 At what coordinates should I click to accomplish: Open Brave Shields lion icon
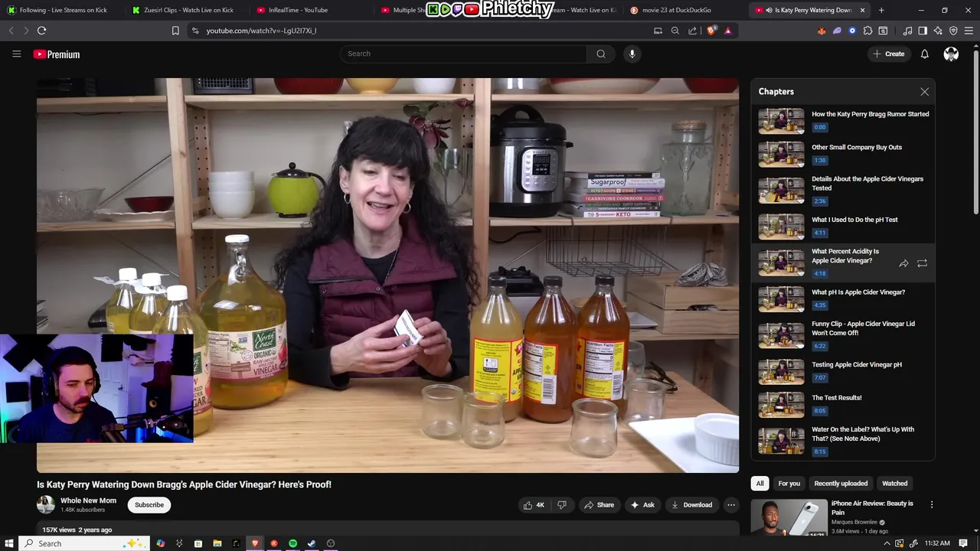pos(712,31)
